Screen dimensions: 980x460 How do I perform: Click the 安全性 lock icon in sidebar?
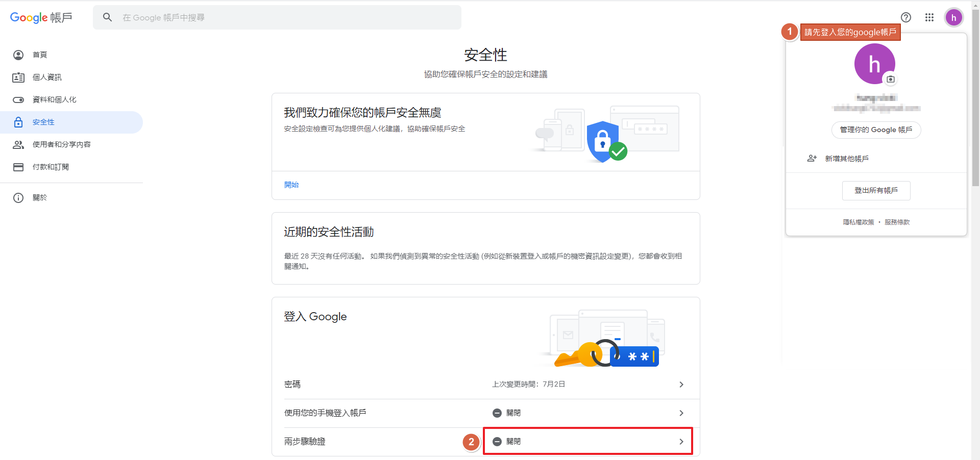point(18,122)
